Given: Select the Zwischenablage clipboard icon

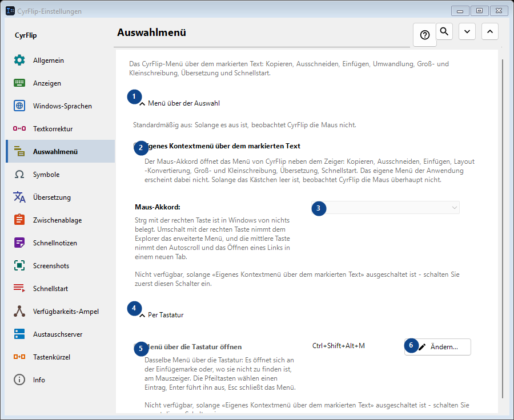Looking at the screenshot, I should pos(19,220).
